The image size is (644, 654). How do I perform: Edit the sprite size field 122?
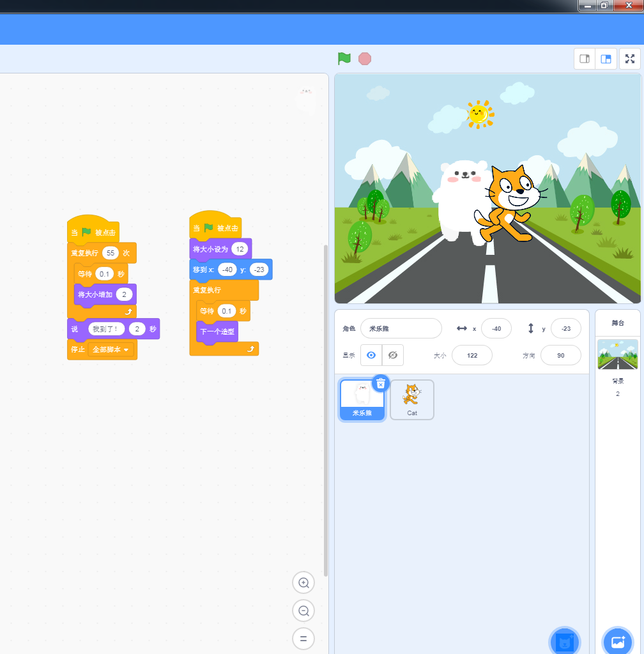click(472, 355)
